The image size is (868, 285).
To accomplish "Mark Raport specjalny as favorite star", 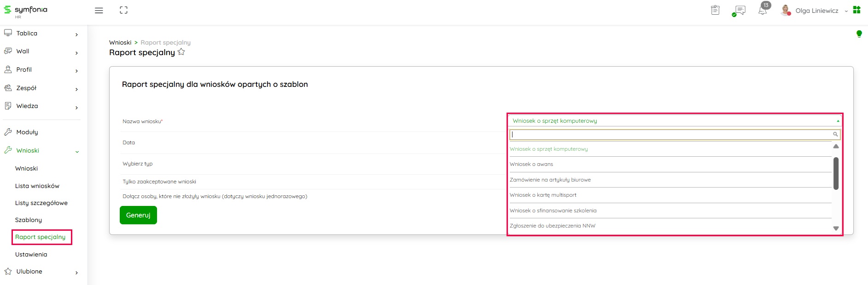I will tap(181, 52).
